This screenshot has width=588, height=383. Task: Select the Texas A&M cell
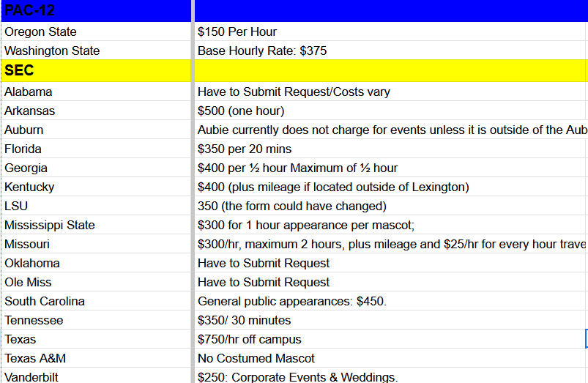pos(96,358)
